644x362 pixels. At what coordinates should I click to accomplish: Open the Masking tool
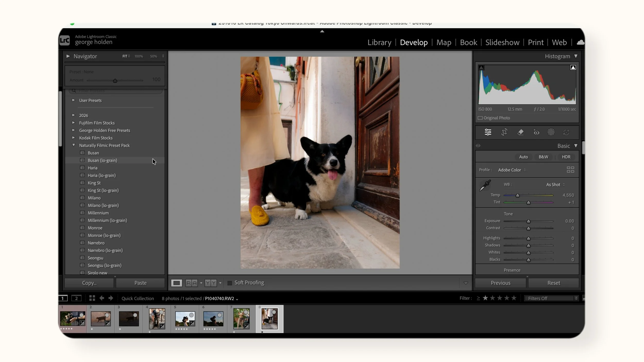[551, 132]
